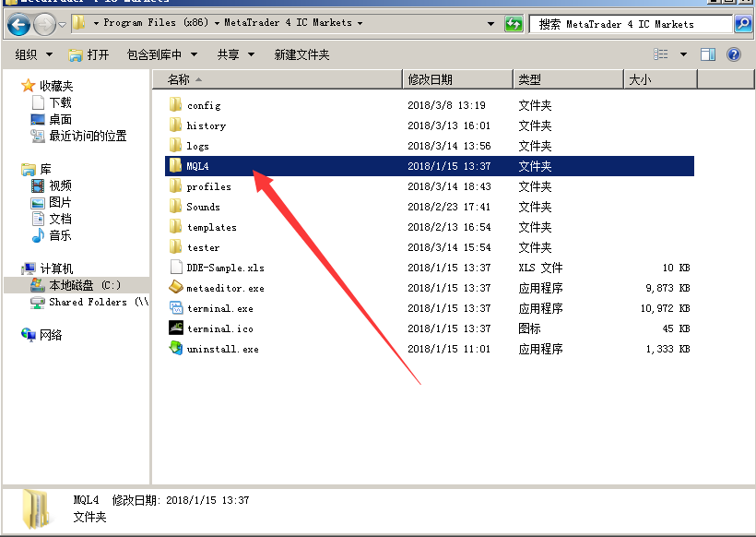Refresh the current folder view
This screenshot has width=756, height=537.
point(514,24)
